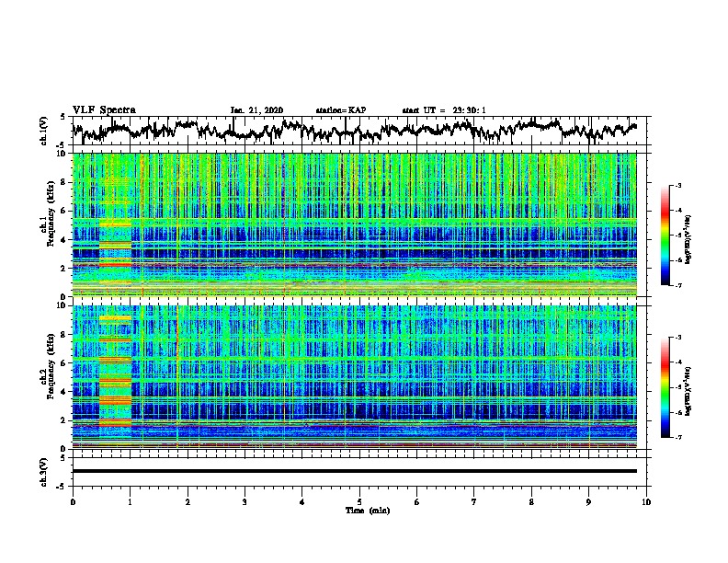Click time axis tick label "3"
The width and height of the screenshot is (728, 563).
click(x=245, y=502)
